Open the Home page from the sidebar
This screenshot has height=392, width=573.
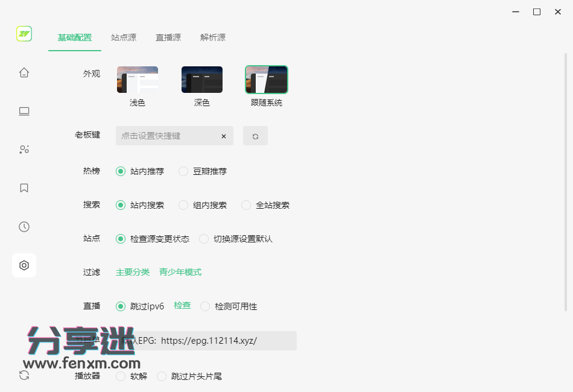point(24,72)
